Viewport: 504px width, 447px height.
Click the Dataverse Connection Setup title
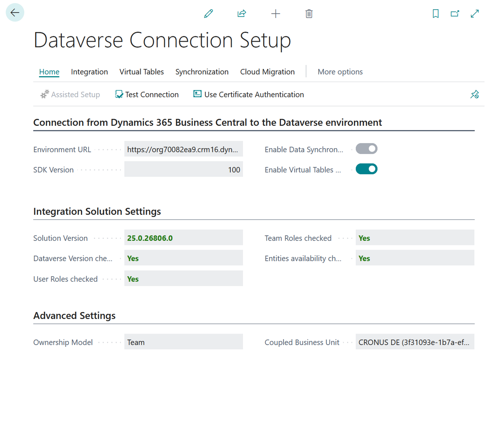pyautogui.click(x=162, y=40)
